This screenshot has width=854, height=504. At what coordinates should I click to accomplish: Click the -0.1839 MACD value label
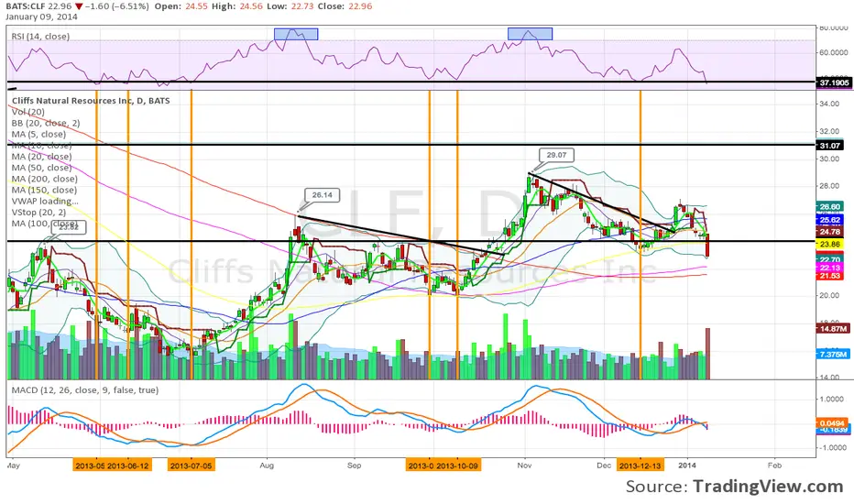(x=833, y=430)
